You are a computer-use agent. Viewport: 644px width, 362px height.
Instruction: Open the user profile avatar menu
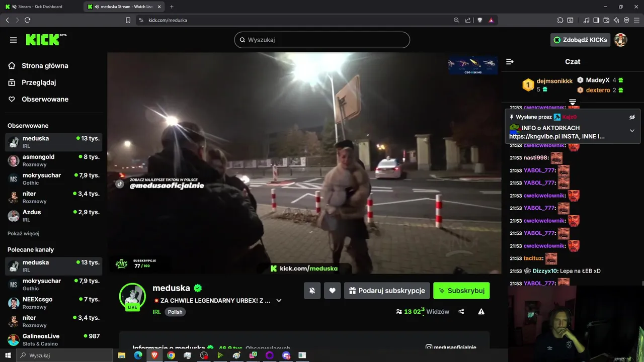tap(620, 40)
